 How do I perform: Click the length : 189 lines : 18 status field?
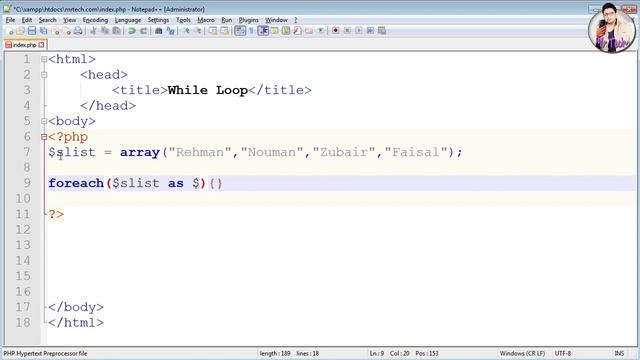[289, 353]
